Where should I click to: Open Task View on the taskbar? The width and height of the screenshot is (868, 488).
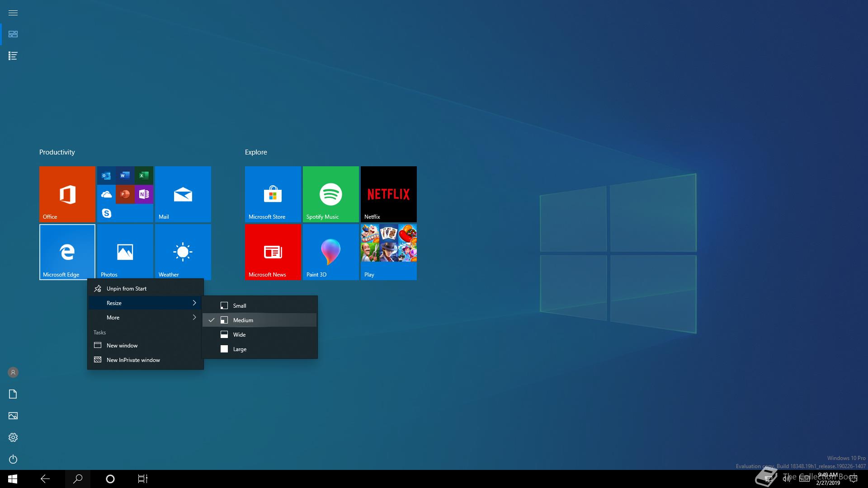click(x=143, y=479)
